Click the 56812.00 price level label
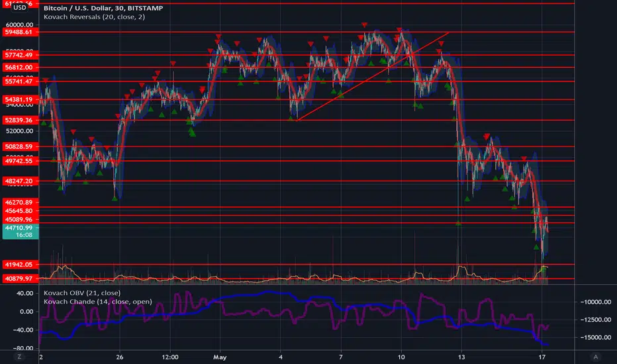617x364 pixels. pyautogui.click(x=20, y=68)
